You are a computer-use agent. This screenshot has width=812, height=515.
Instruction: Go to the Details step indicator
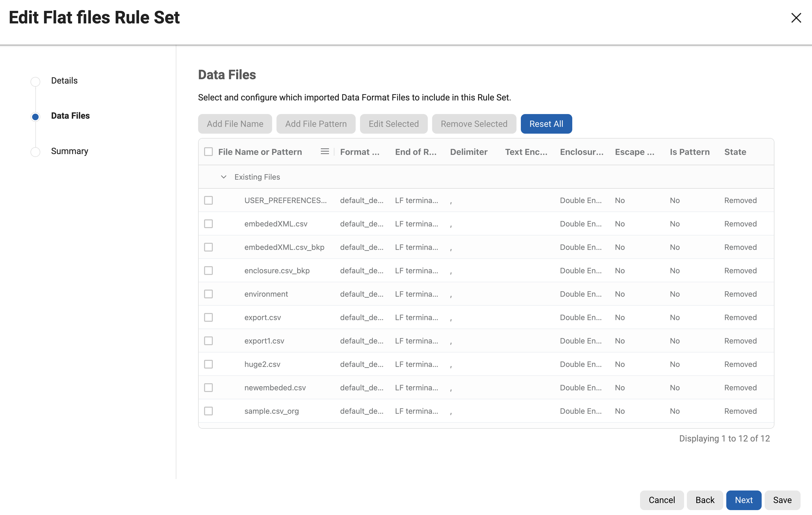click(x=35, y=82)
